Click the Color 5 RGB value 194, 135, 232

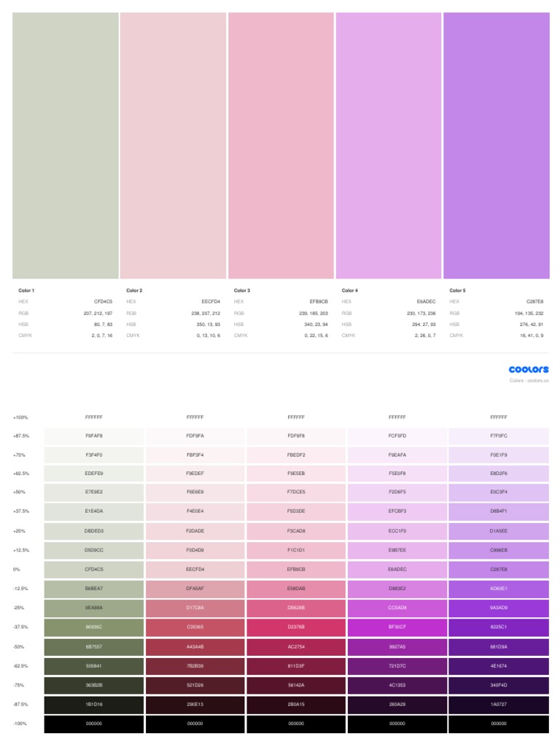click(529, 313)
